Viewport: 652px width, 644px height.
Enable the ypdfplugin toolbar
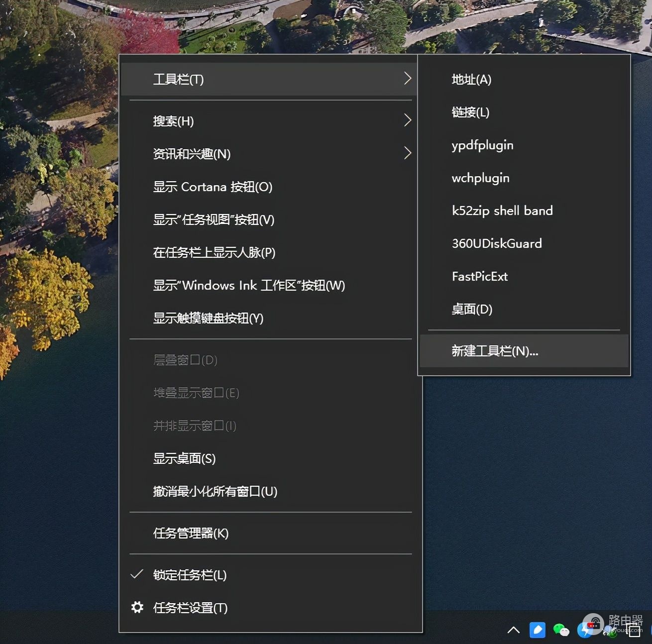(x=524, y=145)
